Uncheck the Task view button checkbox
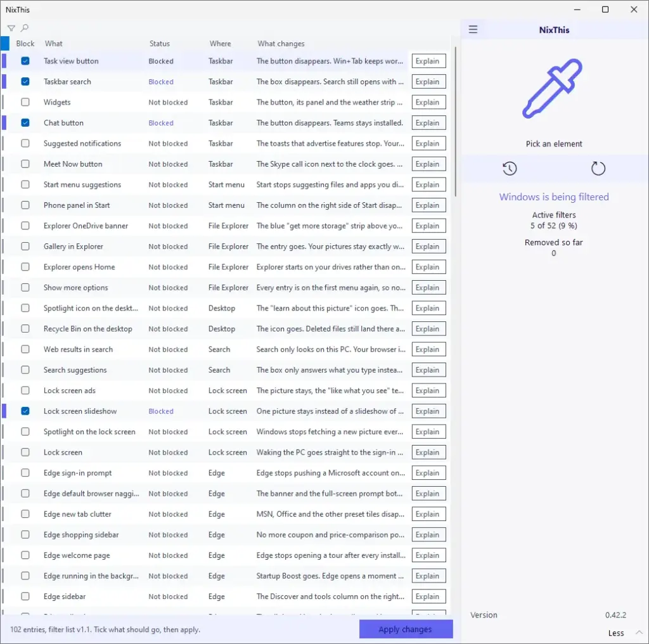The height and width of the screenshot is (644, 649). click(x=25, y=61)
